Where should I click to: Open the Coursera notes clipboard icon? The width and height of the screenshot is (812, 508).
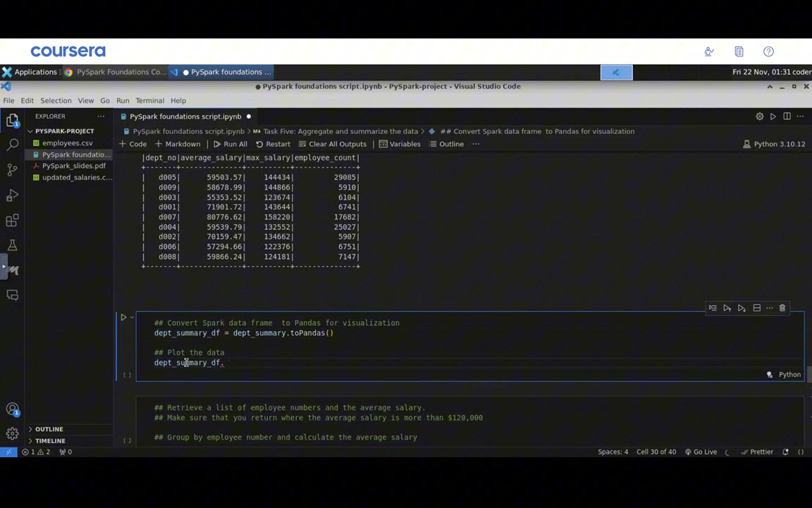tap(739, 52)
